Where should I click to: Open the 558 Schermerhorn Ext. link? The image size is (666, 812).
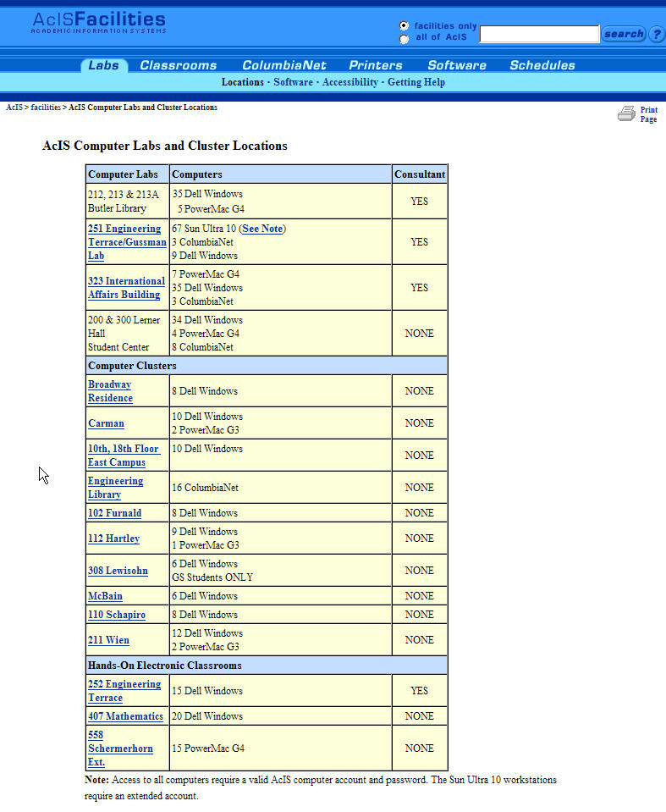click(x=120, y=748)
